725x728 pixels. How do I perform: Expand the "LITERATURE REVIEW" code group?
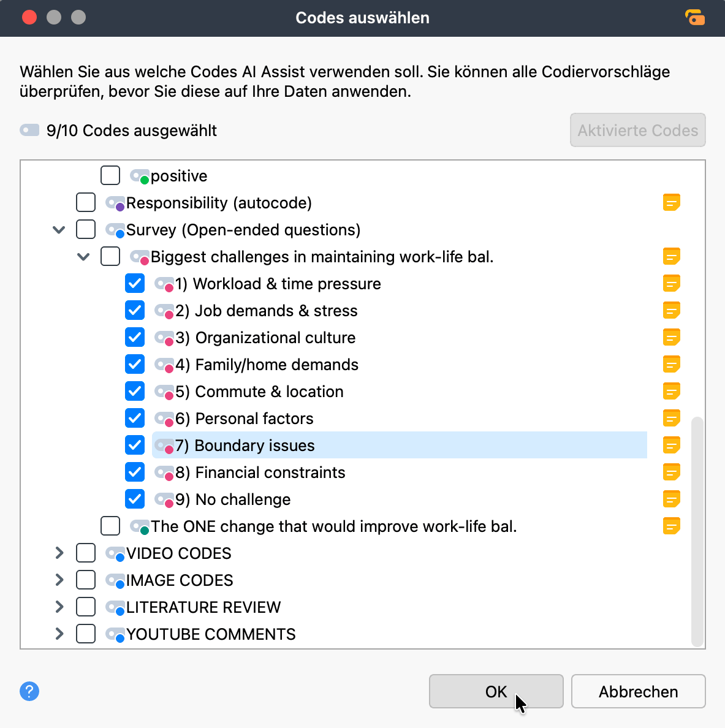coord(59,607)
